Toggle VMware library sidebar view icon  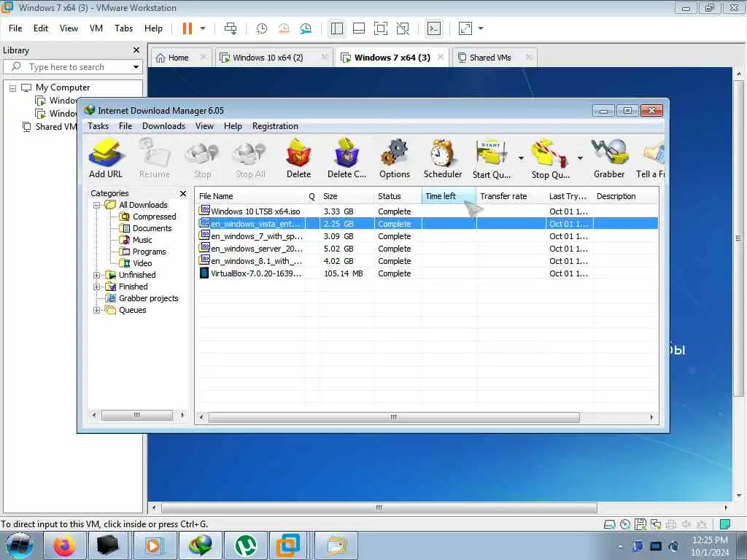(x=337, y=28)
